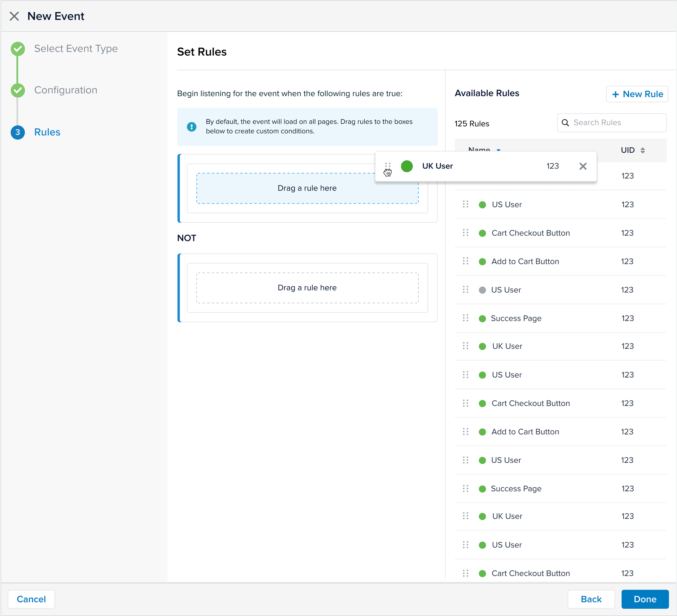Select the second Cart Checkout Button rule name
The width and height of the screenshot is (677, 616).
tap(531, 403)
